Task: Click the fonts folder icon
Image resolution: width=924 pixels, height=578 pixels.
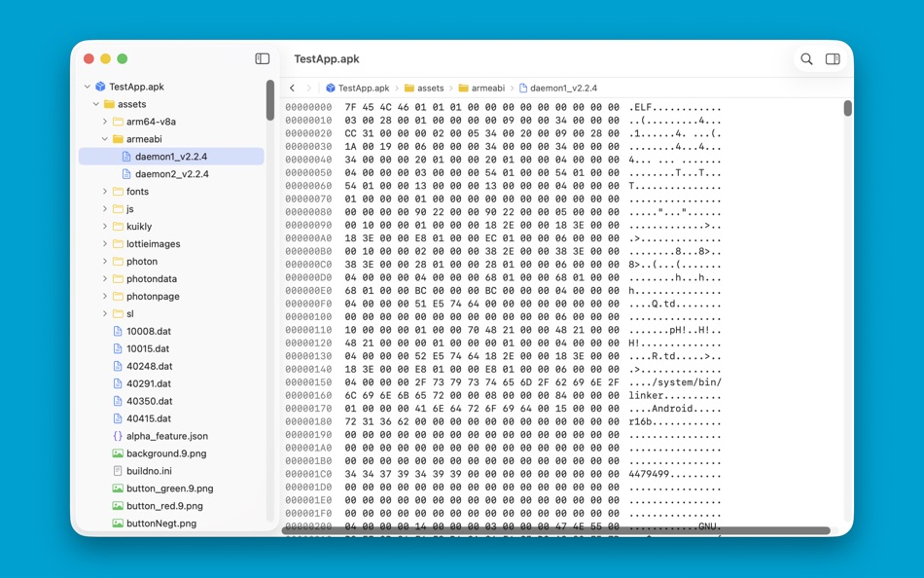Action: pos(118,191)
